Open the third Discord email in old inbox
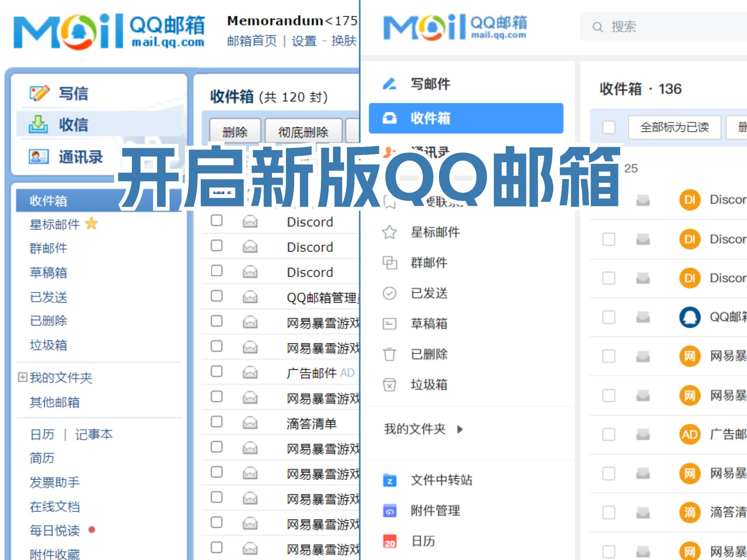The image size is (747, 560). tap(310, 272)
